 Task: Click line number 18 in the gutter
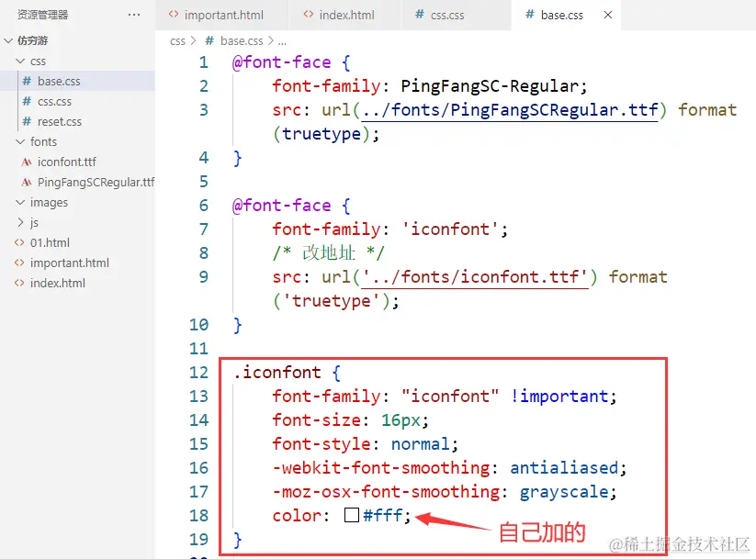point(198,516)
